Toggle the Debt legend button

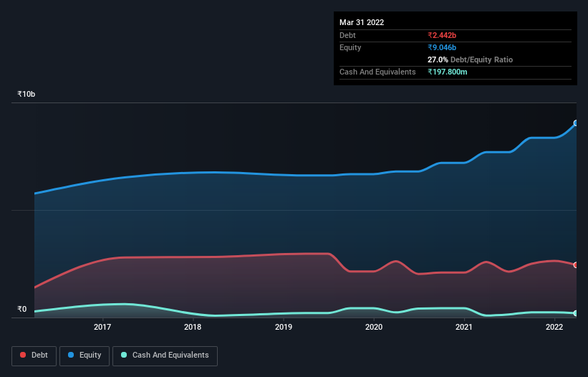[34, 355]
